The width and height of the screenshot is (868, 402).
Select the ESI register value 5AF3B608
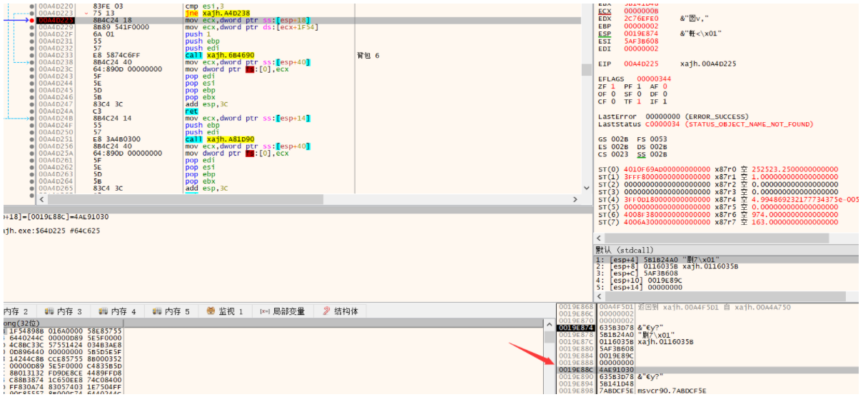pos(640,41)
